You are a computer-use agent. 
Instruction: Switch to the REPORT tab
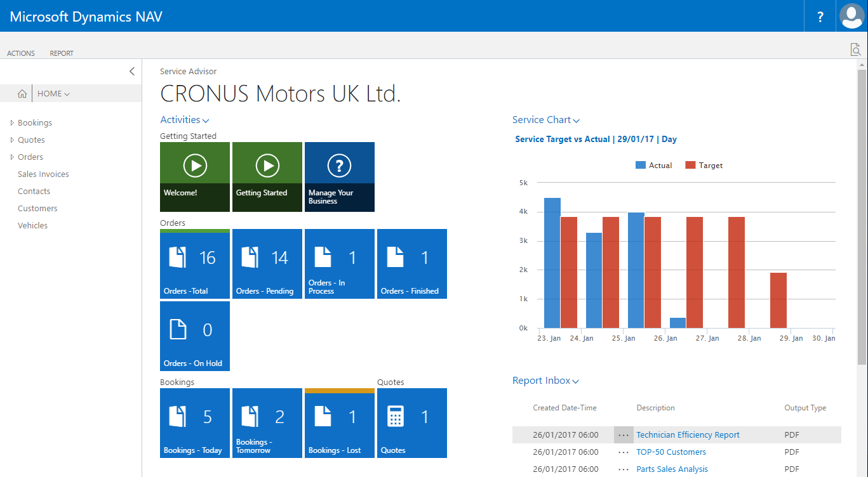62,53
